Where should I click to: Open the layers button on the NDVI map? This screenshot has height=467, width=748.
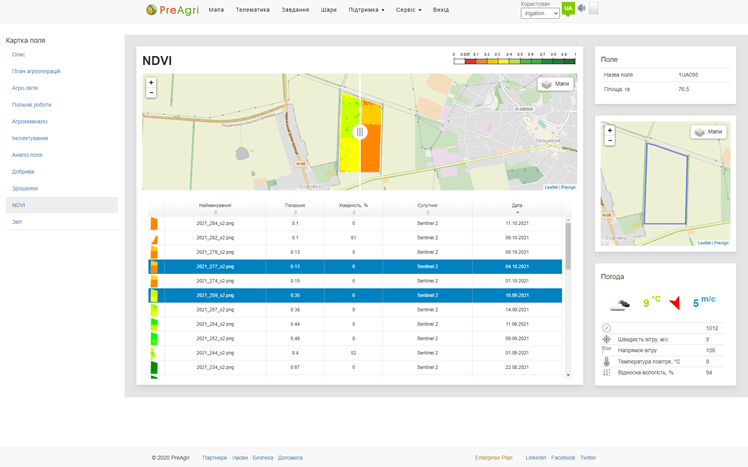[555, 84]
